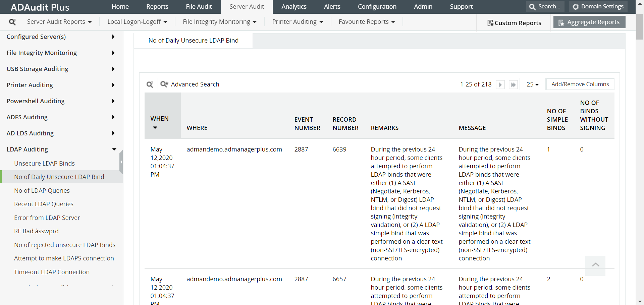
Task: Expand Configured Server(s) in the sidebar
Action: tap(61, 37)
